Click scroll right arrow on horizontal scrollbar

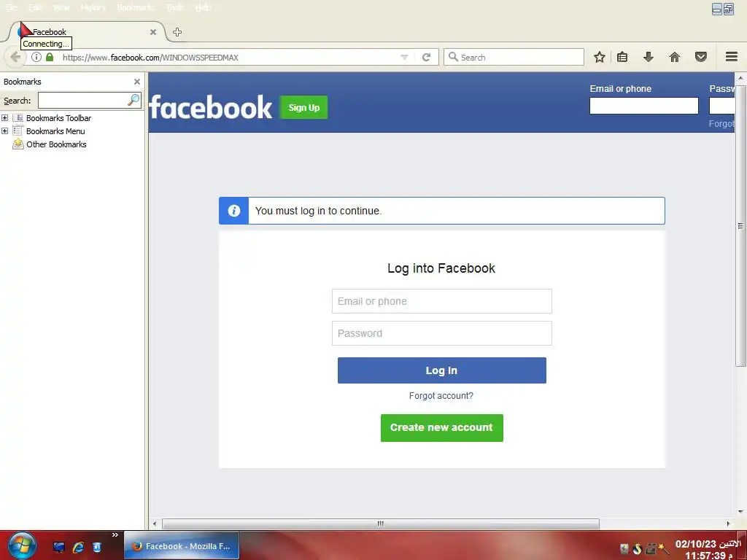coord(728,524)
